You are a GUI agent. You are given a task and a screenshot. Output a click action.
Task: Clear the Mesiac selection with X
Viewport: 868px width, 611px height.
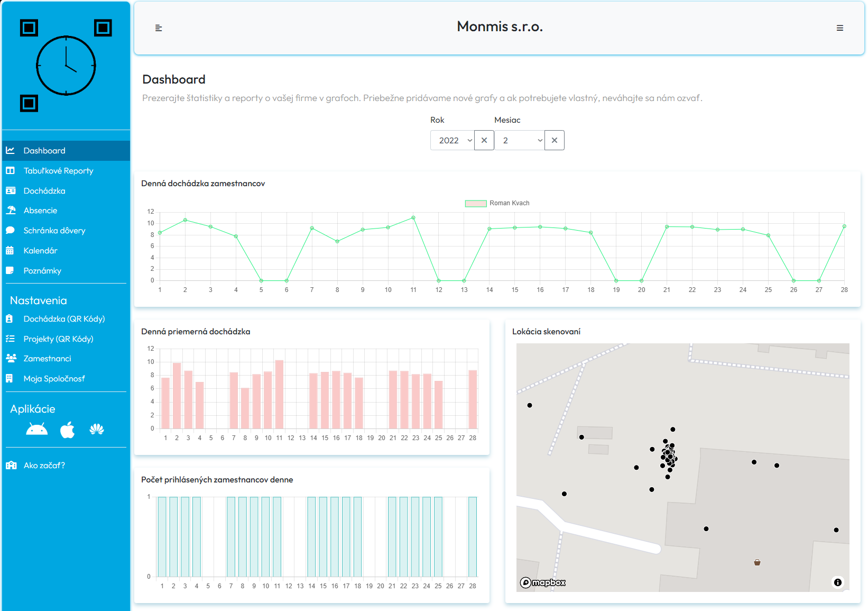coord(555,140)
